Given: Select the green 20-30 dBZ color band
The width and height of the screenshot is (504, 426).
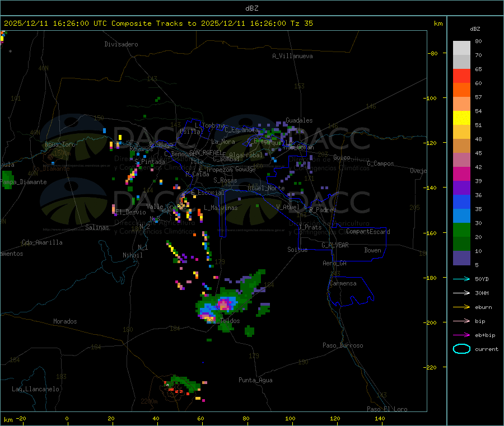Looking at the screenshot, I should click(x=461, y=230).
